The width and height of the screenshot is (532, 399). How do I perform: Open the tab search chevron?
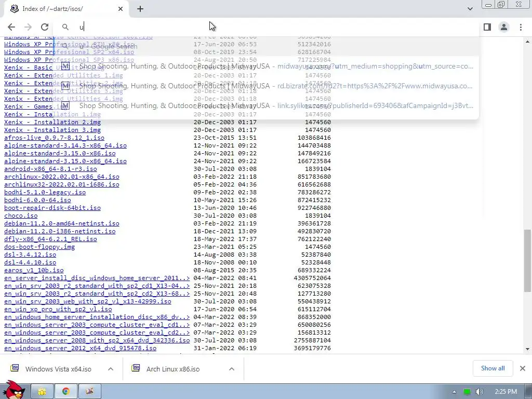coord(470,9)
